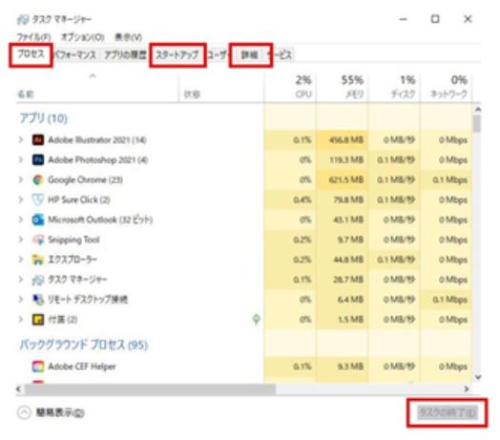Expand the HP Sure Click process group

coord(21,200)
